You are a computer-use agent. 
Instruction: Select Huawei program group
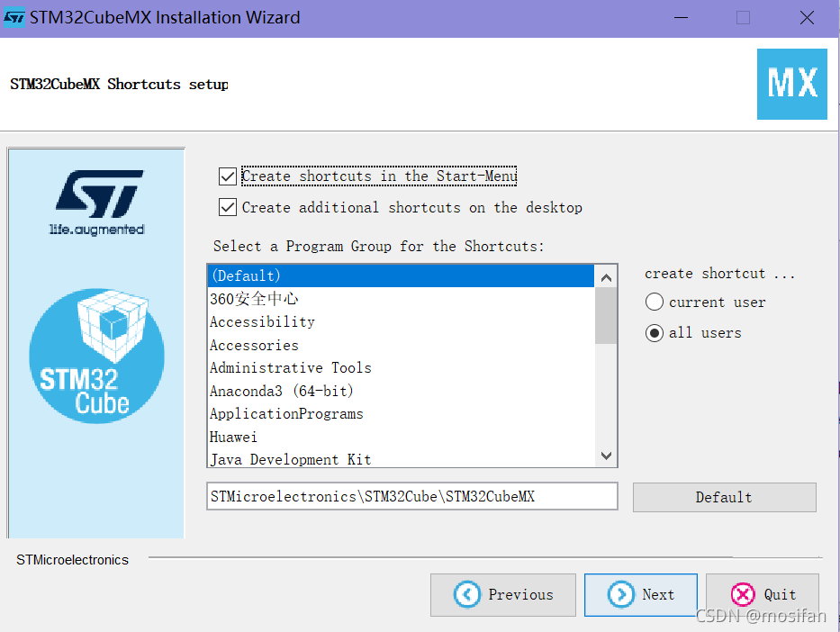(x=402, y=437)
